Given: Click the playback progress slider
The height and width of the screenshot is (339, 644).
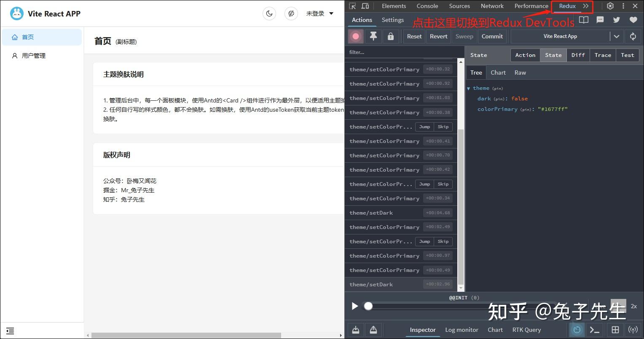Looking at the screenshot, I should (368, 306).
